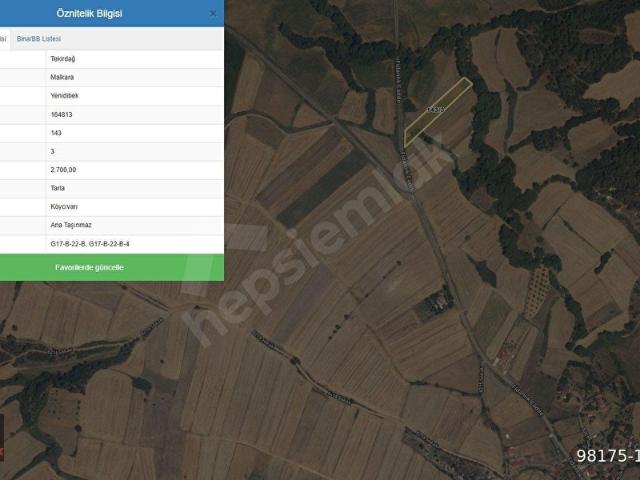
Task: Switch to the Bina/BB Listesi tab
Action: (x=39, y=39)
